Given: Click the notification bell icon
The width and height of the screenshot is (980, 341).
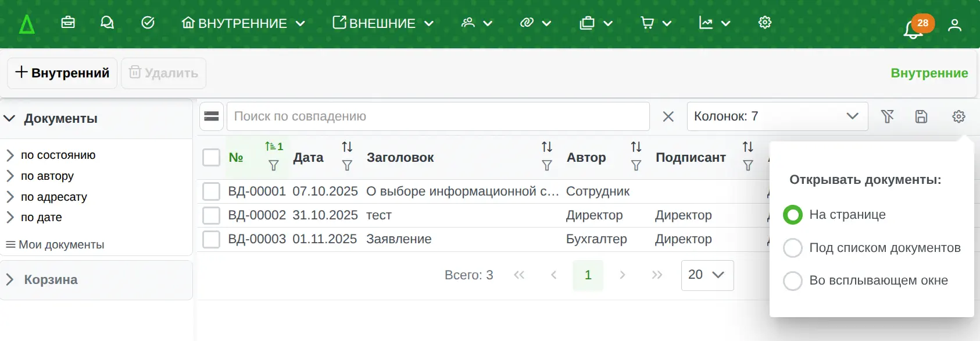Looking at the screenshot, I should point(913,29).
